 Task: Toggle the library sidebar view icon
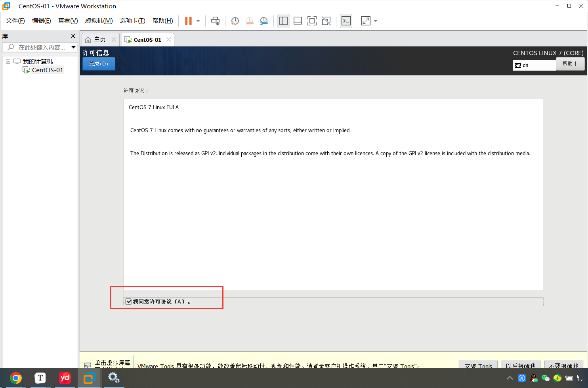[x=283, y=21]
